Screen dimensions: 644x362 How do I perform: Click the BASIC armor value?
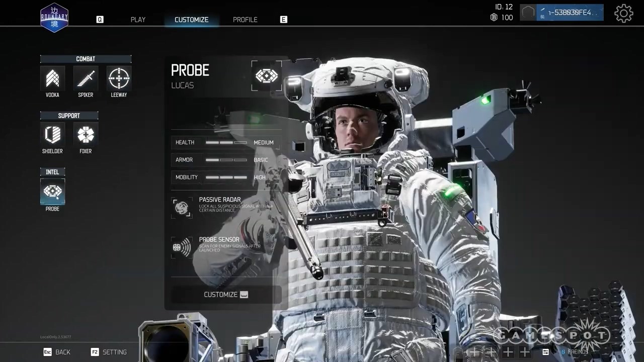[261, 160]
